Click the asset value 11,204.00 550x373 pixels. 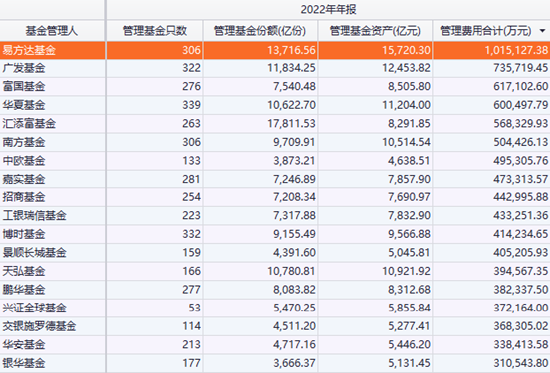click(x=406, y=105)
